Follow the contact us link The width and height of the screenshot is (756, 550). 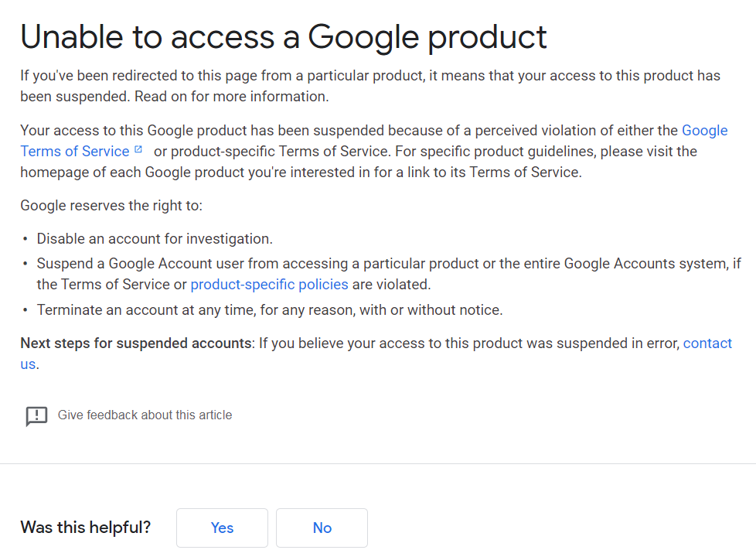[x=707, y=343]
